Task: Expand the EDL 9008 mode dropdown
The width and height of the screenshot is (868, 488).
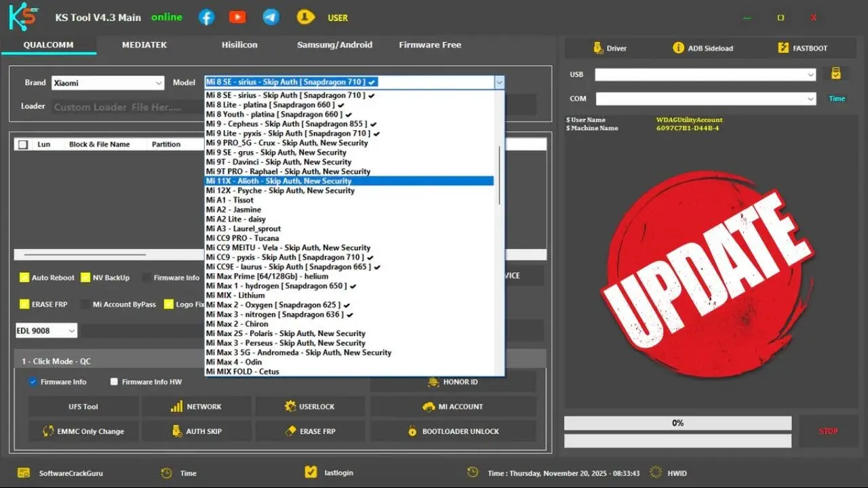Action: (46, 331)
